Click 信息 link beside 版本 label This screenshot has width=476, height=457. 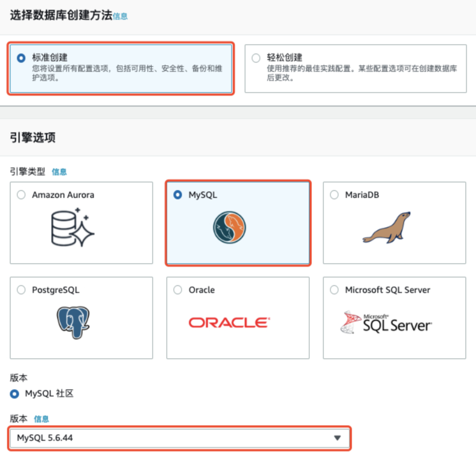(41, 419)
